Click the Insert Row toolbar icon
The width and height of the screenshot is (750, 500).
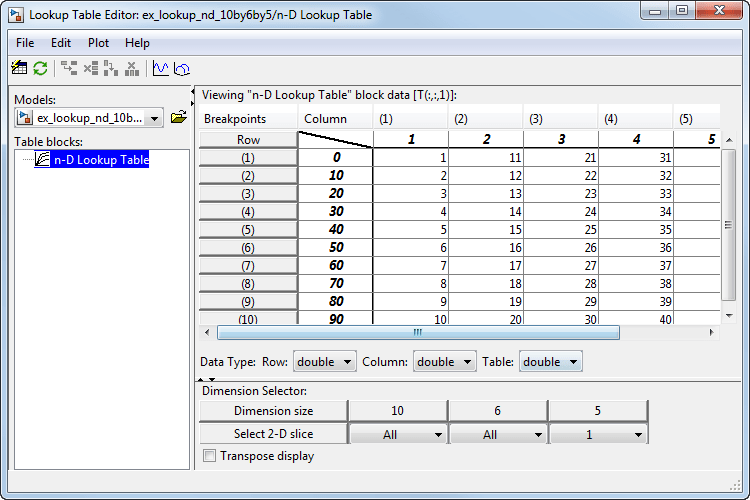69,68
